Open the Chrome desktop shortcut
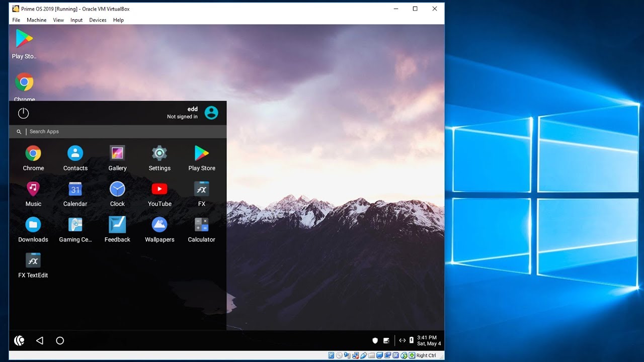This screenshot has width=644, height=362. (x=24, y=86)
